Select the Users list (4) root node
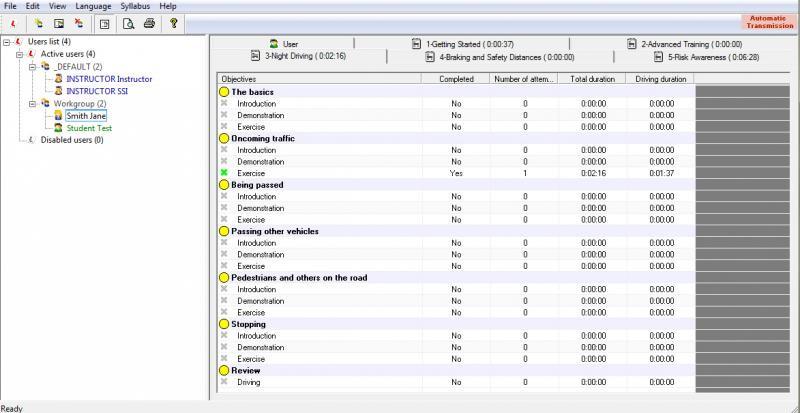The image size is (800, 413). [49, 41]
